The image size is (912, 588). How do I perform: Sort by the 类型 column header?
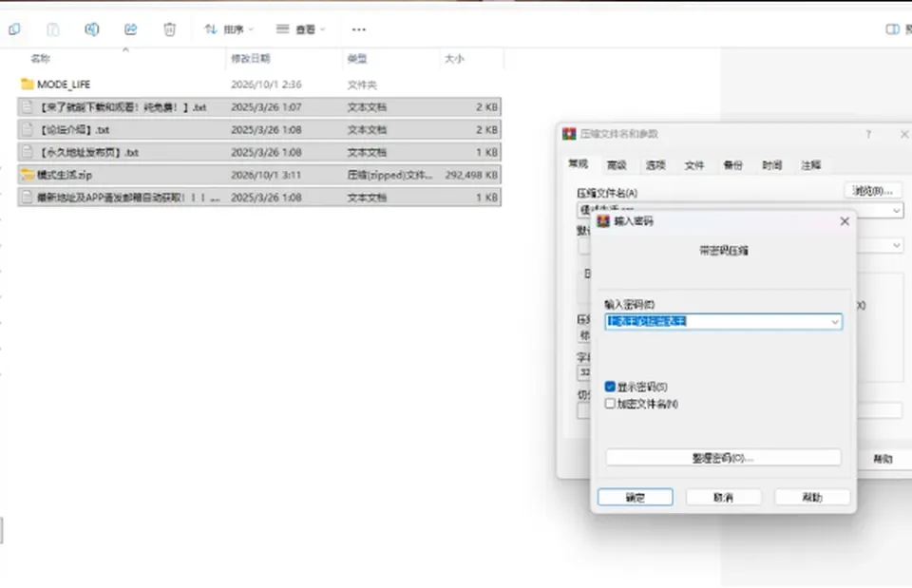click(357, 58)
